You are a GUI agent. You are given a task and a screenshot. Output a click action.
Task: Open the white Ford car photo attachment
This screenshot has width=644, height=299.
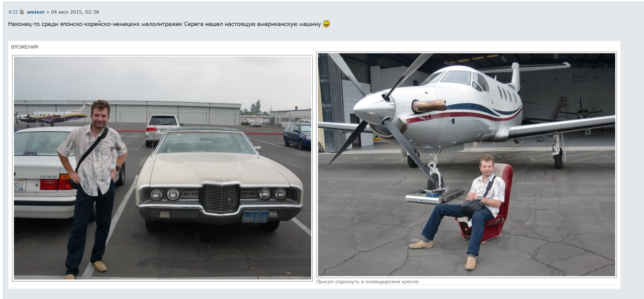click(x=163, y=168)
